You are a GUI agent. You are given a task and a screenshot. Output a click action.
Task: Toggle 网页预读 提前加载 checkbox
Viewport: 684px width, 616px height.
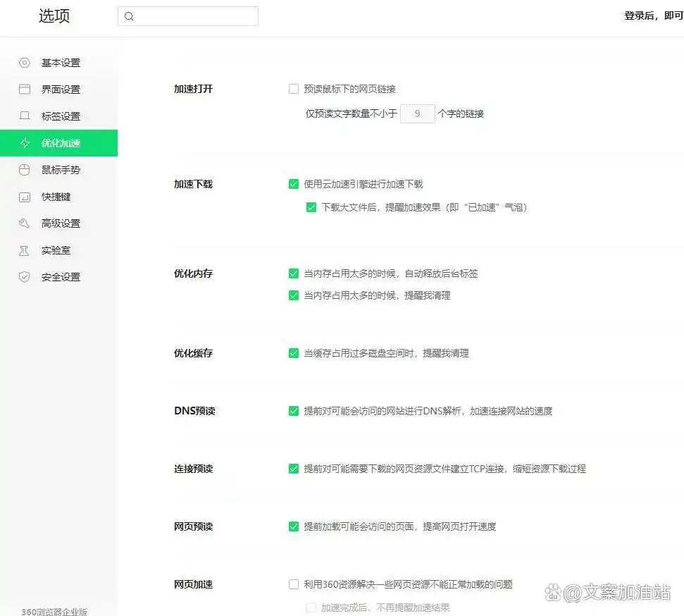click(x=294, y=526)
